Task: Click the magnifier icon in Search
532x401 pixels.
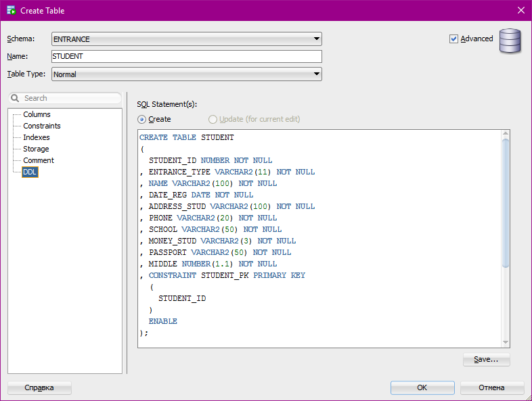Action: 15,98
